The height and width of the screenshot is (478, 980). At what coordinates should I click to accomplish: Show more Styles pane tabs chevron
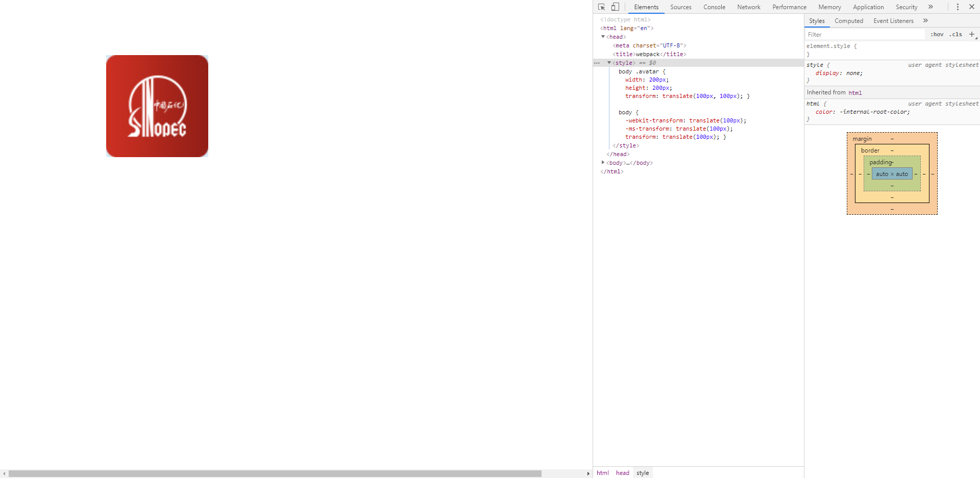click(925, 21)
